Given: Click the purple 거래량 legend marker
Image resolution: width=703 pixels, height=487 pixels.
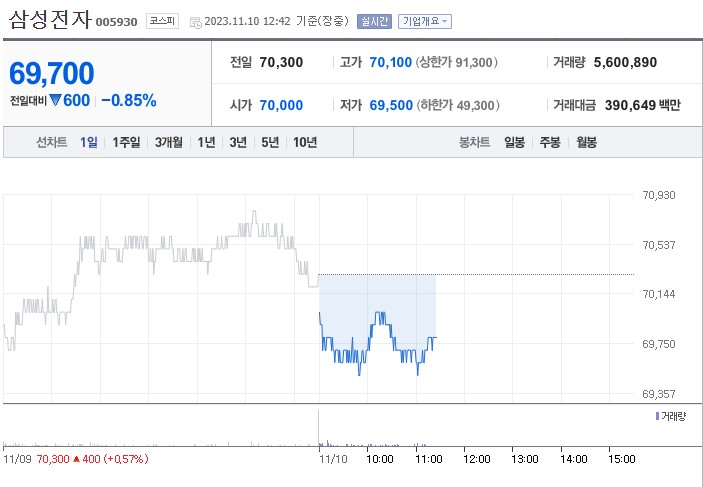Looking at the screenshot, I should [657, 416].
